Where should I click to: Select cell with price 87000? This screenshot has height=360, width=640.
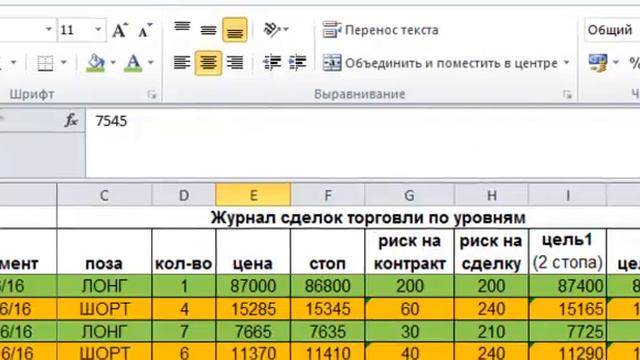(x=253, y=286)
